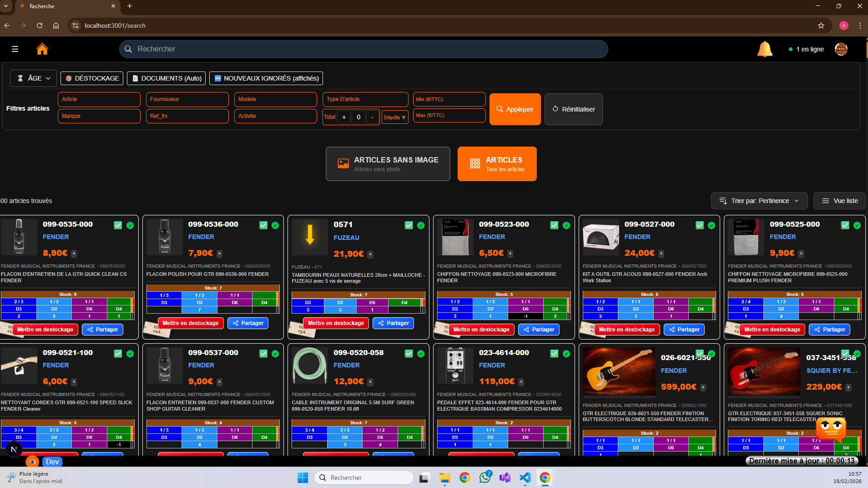Click the orange home icon

(42, 49)
